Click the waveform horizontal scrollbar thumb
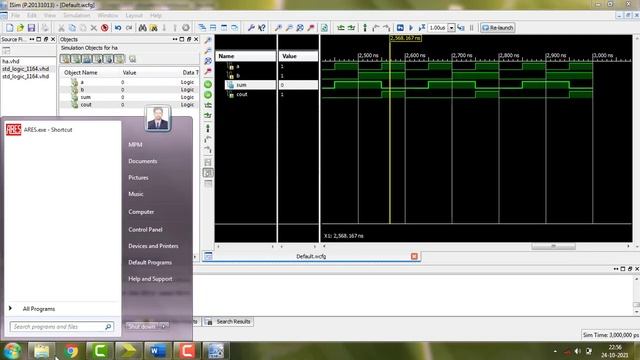This screenshot has width=640, height=360. pyautogui.click(x=553, y=246)
